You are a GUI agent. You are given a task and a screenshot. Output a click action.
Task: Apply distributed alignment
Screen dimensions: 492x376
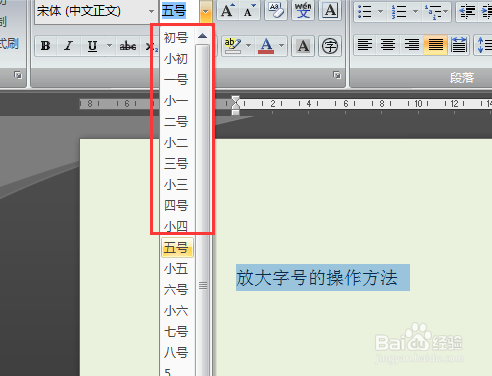[459, 45]
